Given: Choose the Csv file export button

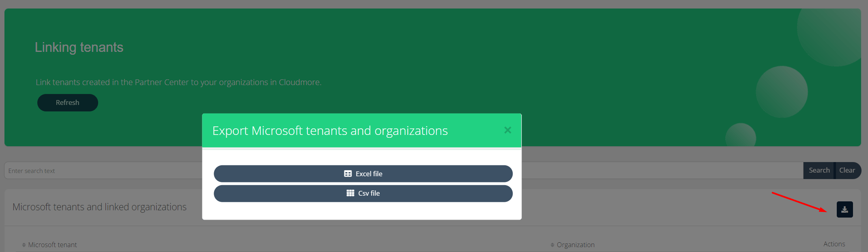Looking at the screenshot, I should 363,194.
